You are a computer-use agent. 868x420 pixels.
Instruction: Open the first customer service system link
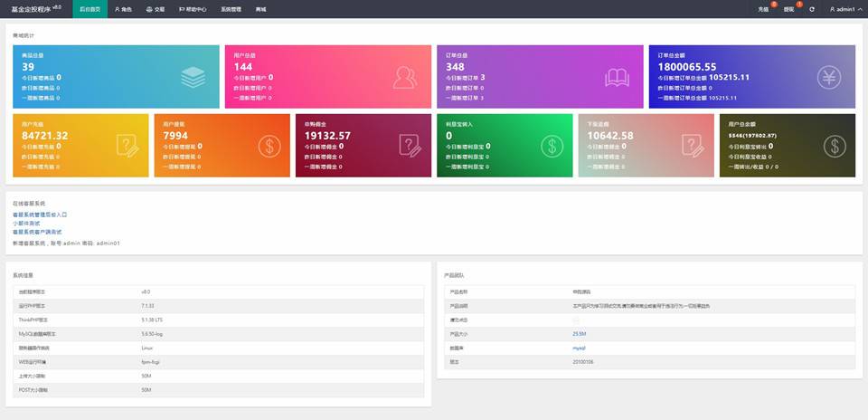tap(40, 215)
